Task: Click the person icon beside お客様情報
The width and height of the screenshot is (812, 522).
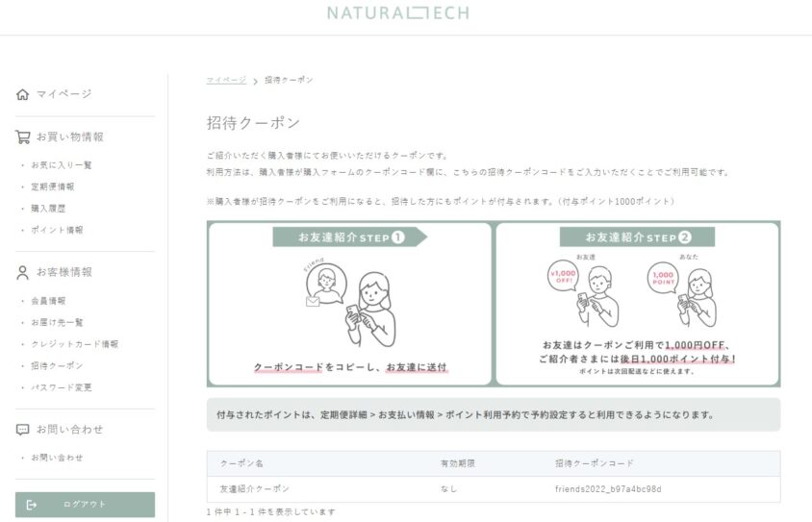Action: point(22,273)
